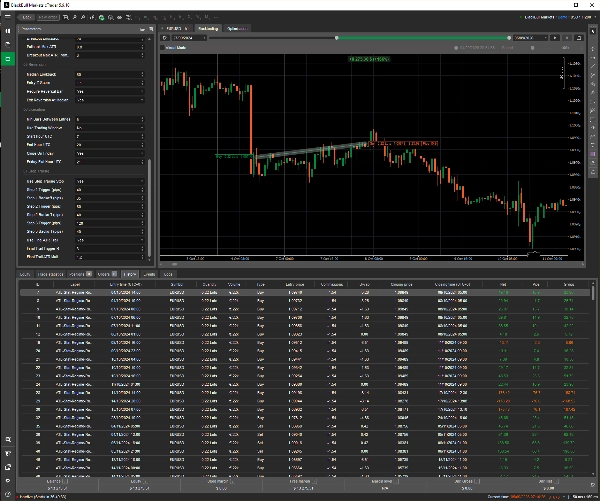The width and height of the screenshot is (600, 501).
Task: Select the cursor tool in the right drawing toolbar
Action: (593, 32)
